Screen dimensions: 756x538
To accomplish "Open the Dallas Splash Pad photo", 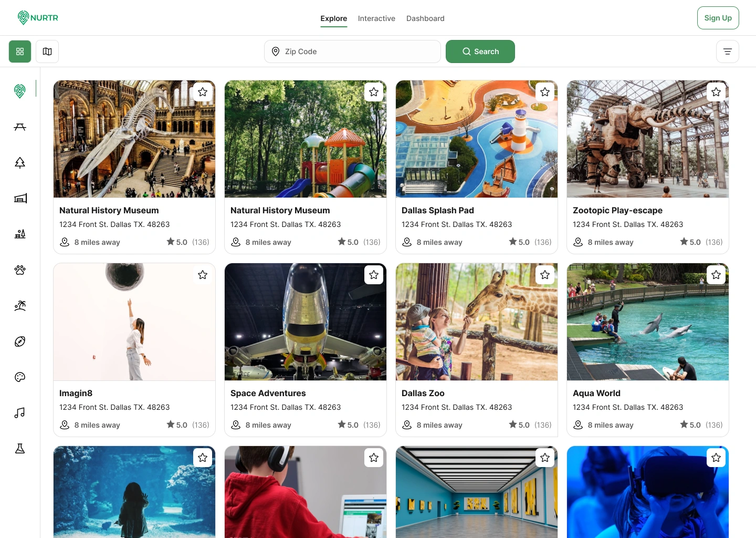I will coord(477,139).
